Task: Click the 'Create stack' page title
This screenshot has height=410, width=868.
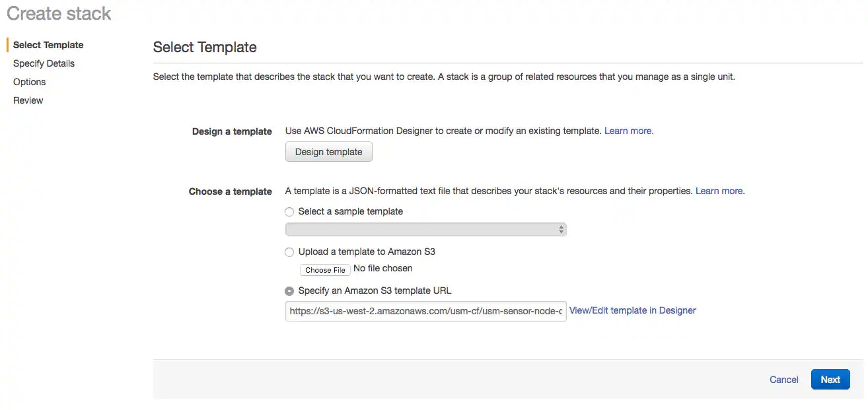Action: click(x=59, y=13)
